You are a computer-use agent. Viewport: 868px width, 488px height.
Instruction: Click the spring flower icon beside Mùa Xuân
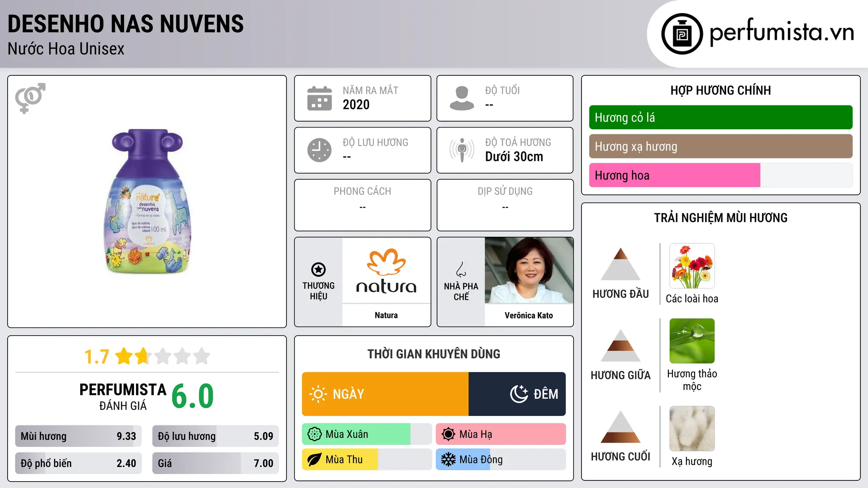point(314,434)
